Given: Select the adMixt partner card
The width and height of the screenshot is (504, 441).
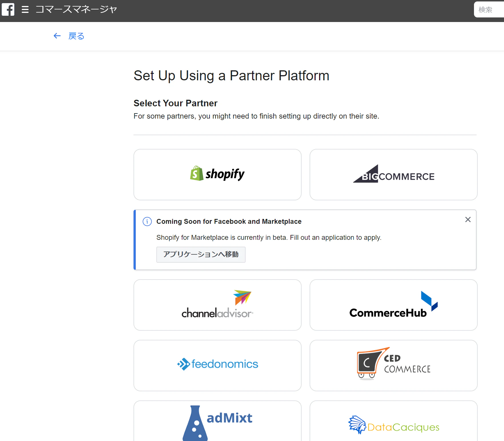Looking at the screenshot, I should click(218, 421).
